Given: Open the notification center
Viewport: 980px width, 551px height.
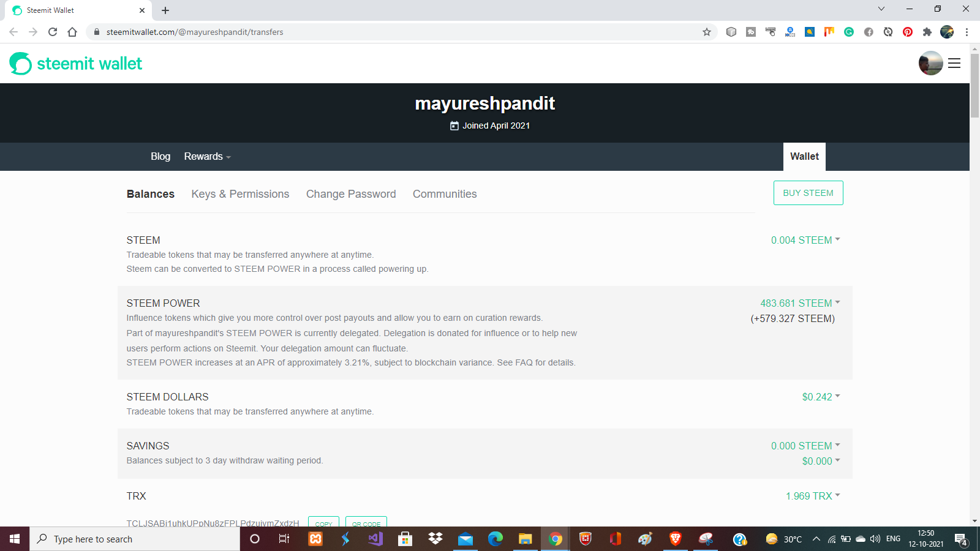Looking at the screenshot, I should pyautogui.click(x=961, y=539).
